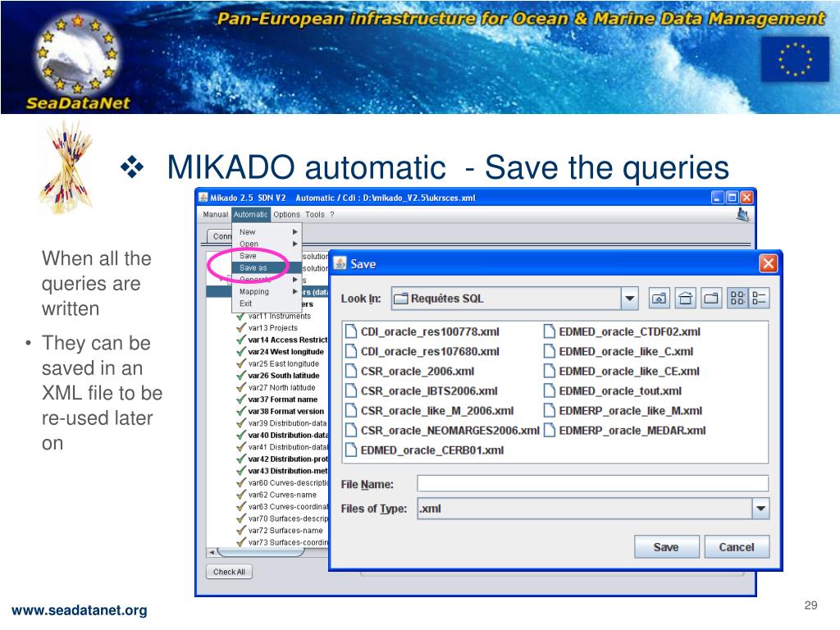The width and height of the screenshot is (840, 630).
Task: Click the file icon beside EDMED_oracle_like_CE.xml
Action: click(x=549, y=372)
